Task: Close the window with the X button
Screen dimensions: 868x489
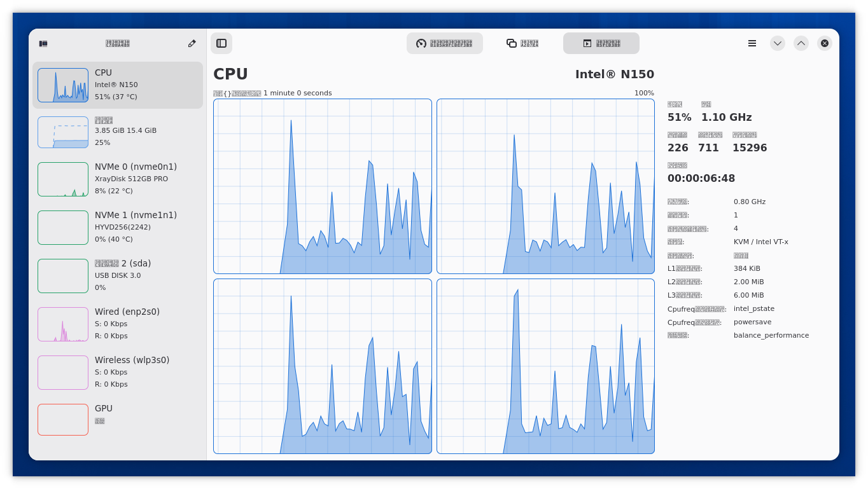Action: [x=824, y=43]
